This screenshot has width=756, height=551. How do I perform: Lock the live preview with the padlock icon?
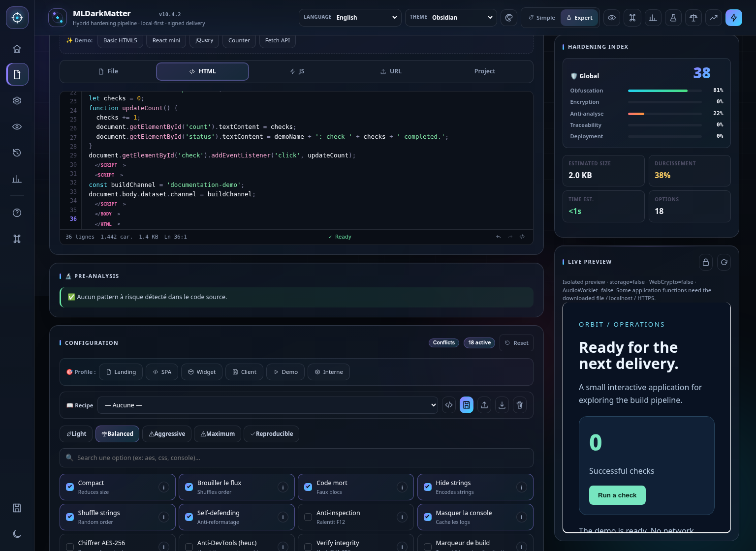706,262
